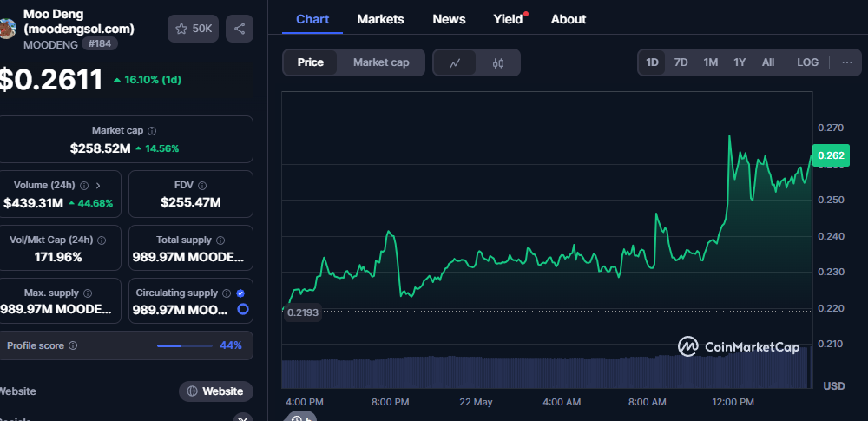Switch to candlestick chart icon
Viewport: 868px width, 421px height.
tap(497, 62)
